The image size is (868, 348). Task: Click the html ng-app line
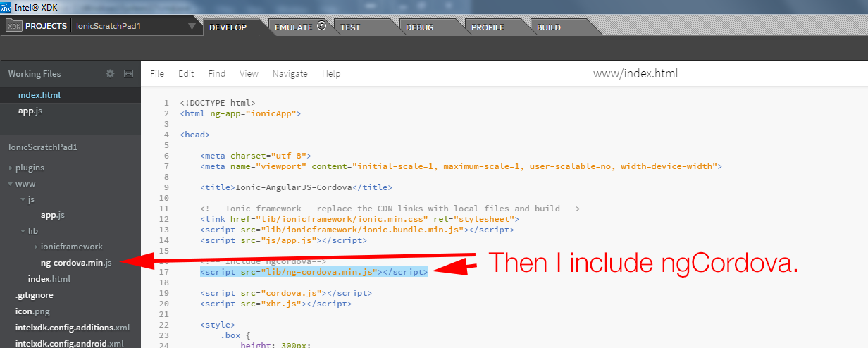click(240, 113)
